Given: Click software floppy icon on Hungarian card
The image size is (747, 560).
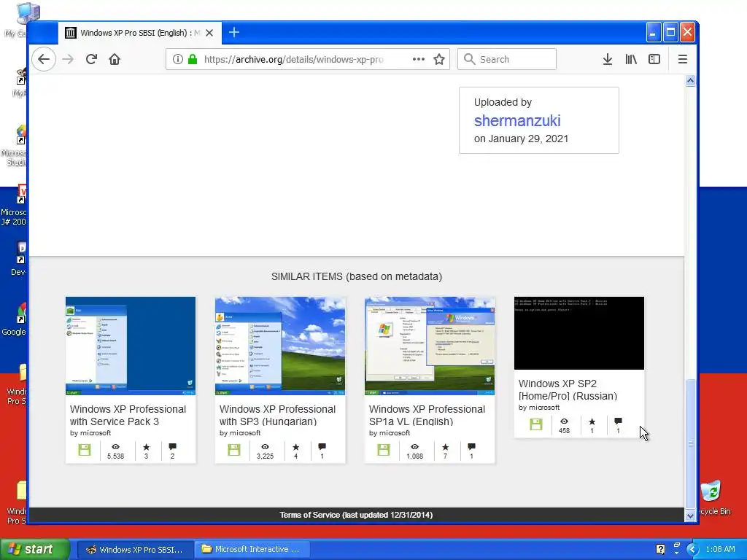Looking at the screenshot, I should click(x=234, y=450).
